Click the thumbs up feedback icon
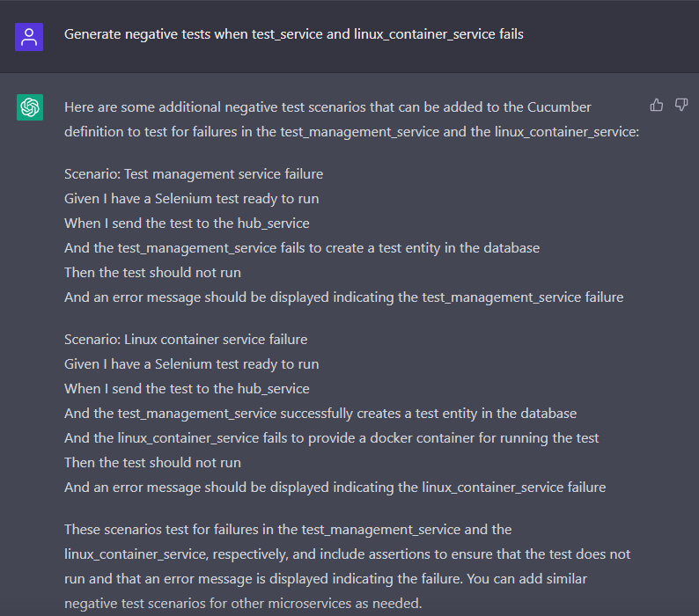 tap(656, 106)
